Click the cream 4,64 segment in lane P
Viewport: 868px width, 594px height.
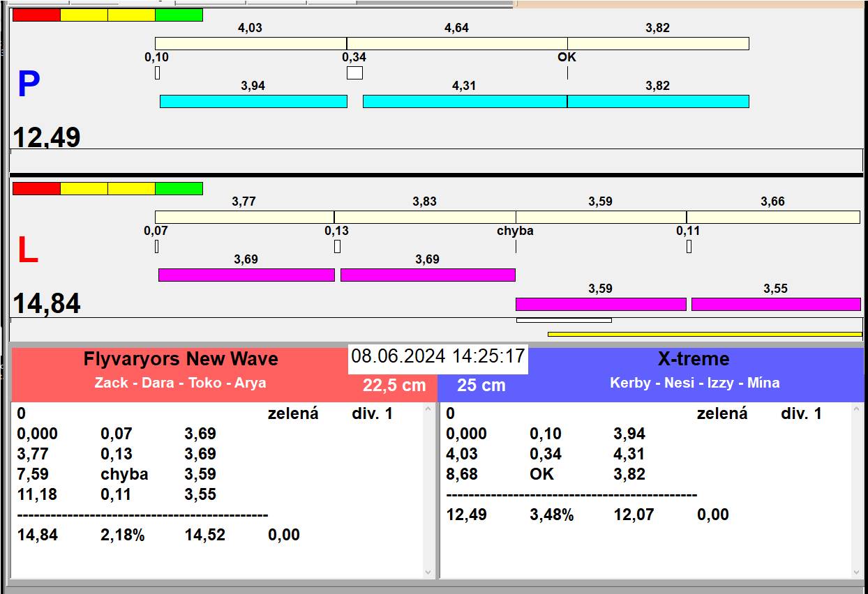click(457, 43)
